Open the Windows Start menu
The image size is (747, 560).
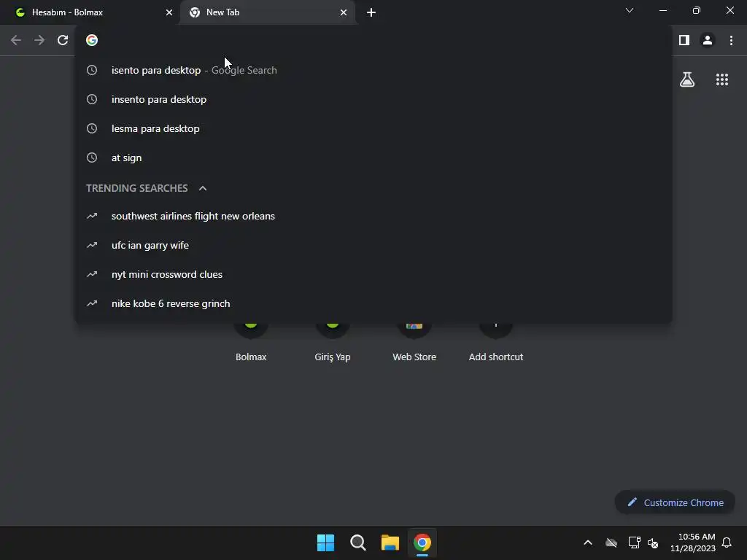326,542
